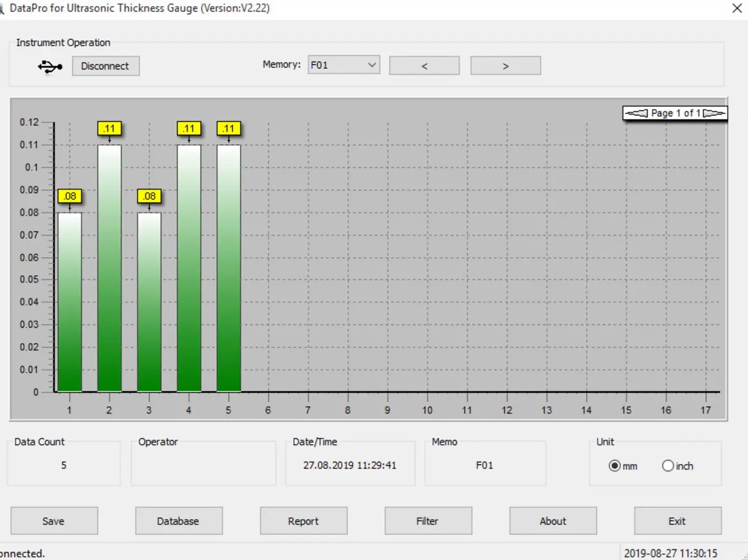Click the USB connection icon
Viewport: 748px width, 560px height.
[50, 67]
